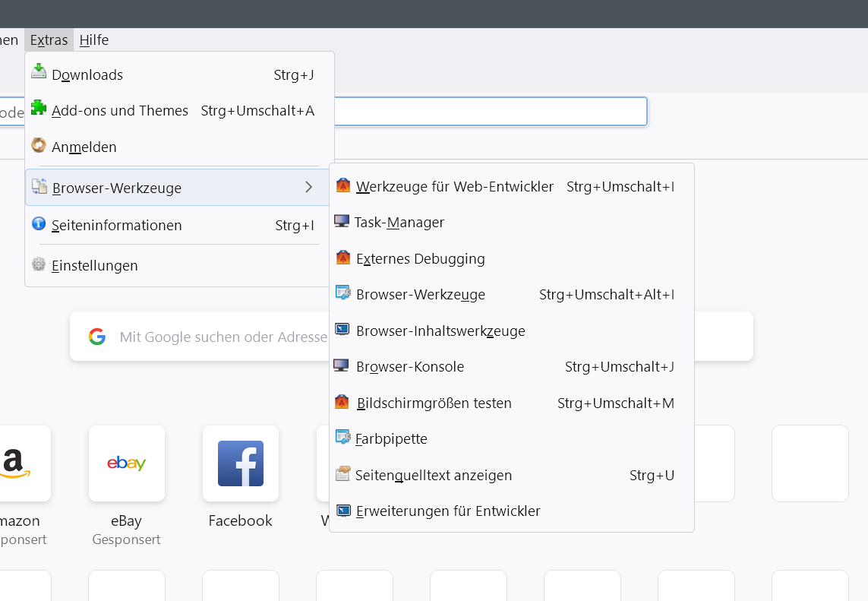The width and height of the screenshot is (868, 601).
Task: Click the Einstellungen gear icon
Action: point(39,264)
